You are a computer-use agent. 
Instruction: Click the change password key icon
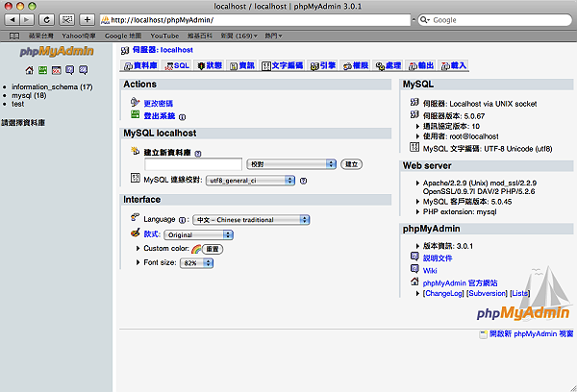coord(135,102)
